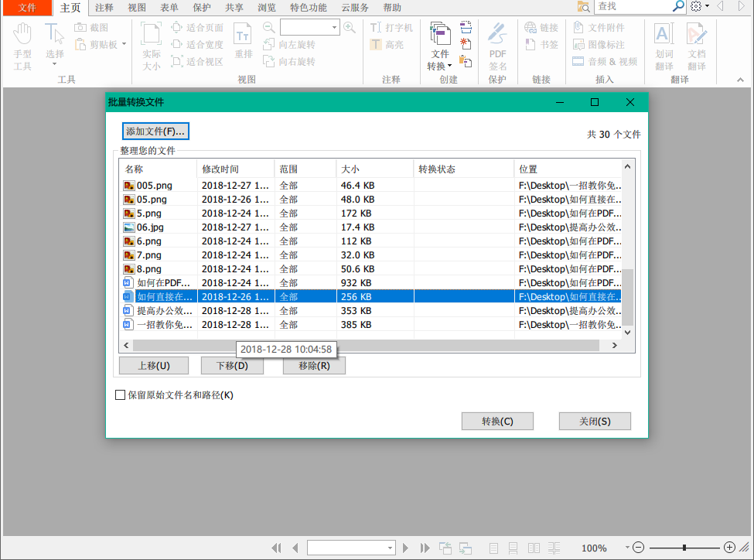Open the 划词翻译 translation tool
Viewport: 754px width, 560px height.
point(662,43)
